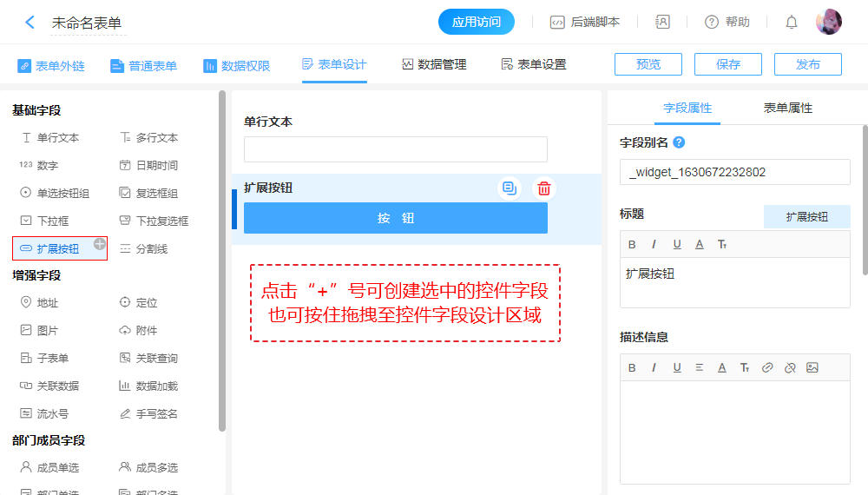Add 下拉框 dropdown field
868x495 pixels.
click(52, 221)
